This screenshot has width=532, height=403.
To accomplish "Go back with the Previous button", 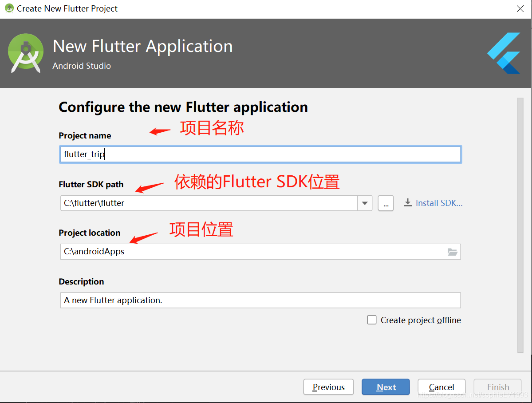I will 328,387.
